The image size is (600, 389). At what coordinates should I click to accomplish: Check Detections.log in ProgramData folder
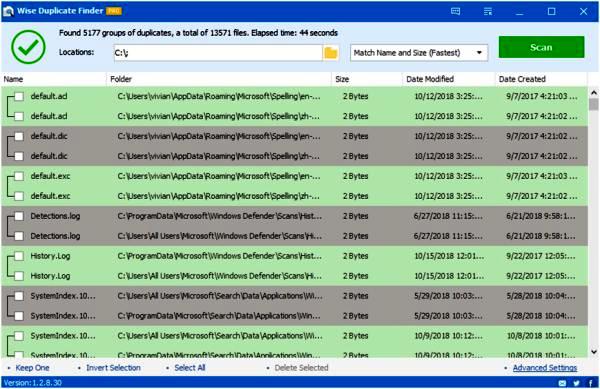(x=19, y=216)
